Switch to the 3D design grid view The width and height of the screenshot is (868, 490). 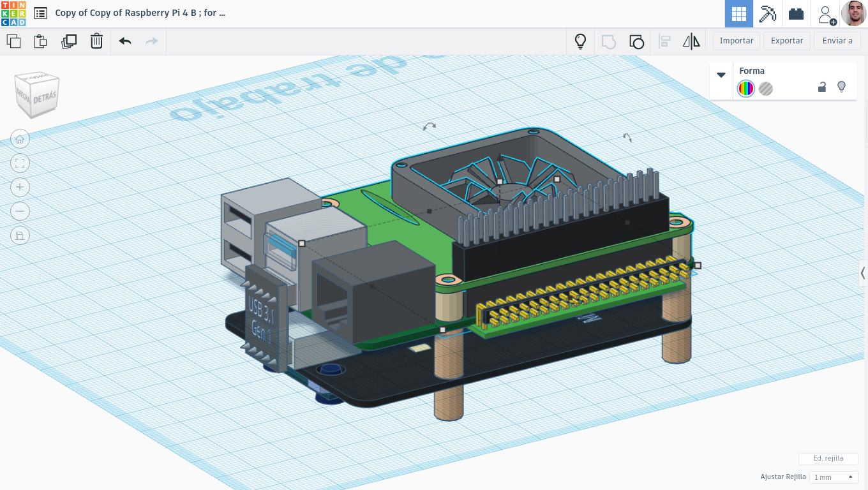[x=739, y=13]
